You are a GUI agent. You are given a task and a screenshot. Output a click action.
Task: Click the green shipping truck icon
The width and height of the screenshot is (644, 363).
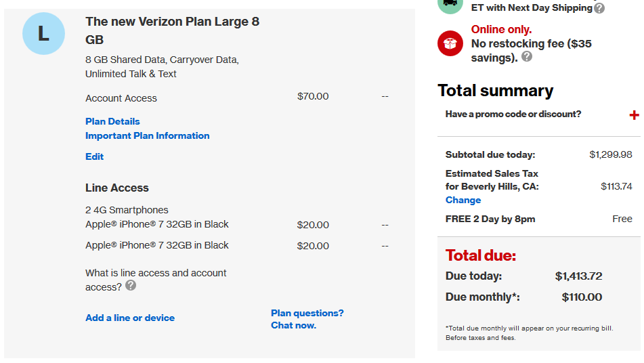click(x=450, y=5)
